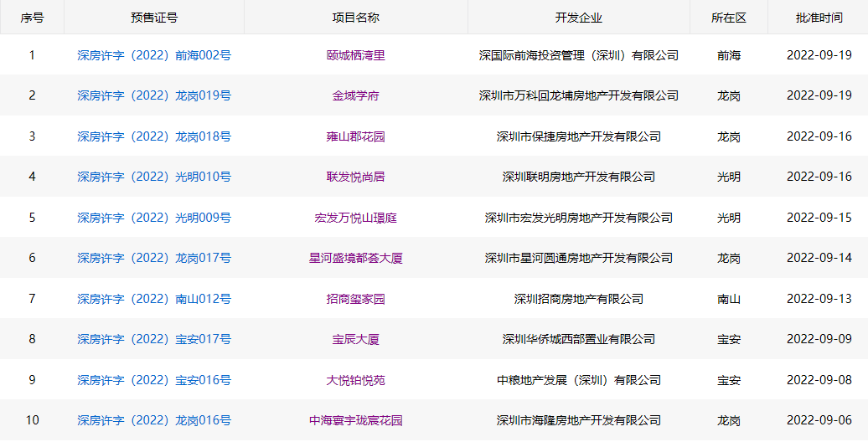Select developer 深圳市海隆房地产开发有限公司
This screenshot has width=868, height=442.
point(578,420)
